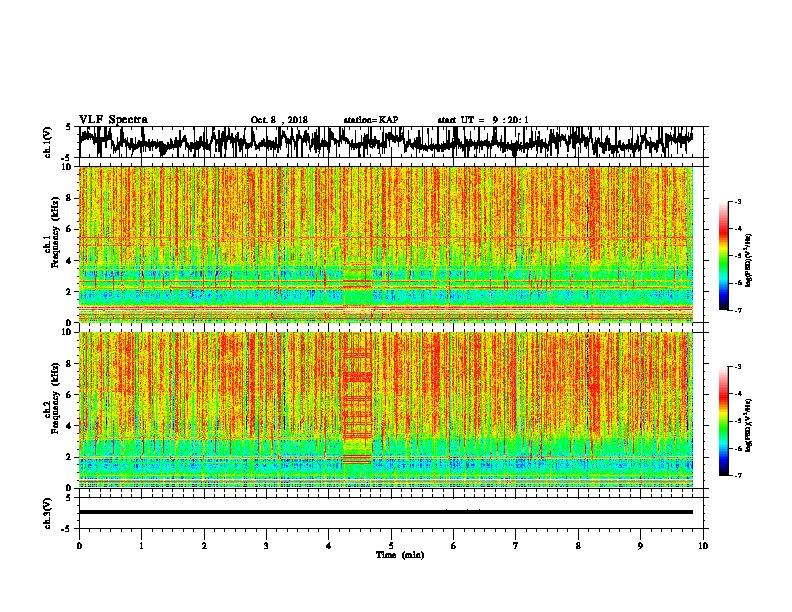Select the "Oct. 8, 2018" date text

279,120
